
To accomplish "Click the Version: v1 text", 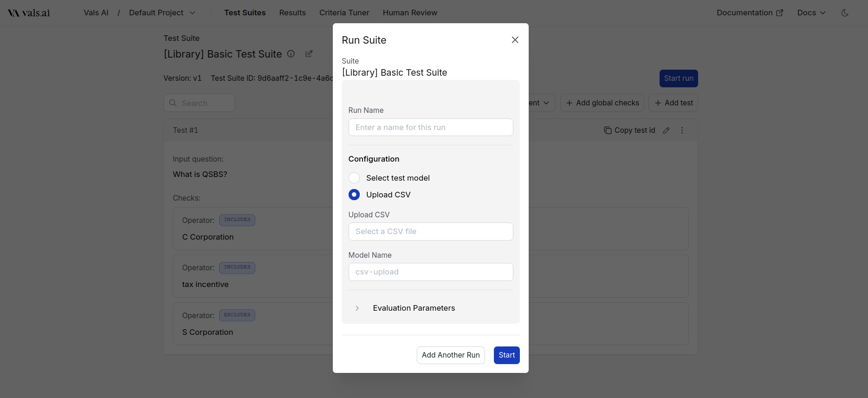I will tap(182, 78).
